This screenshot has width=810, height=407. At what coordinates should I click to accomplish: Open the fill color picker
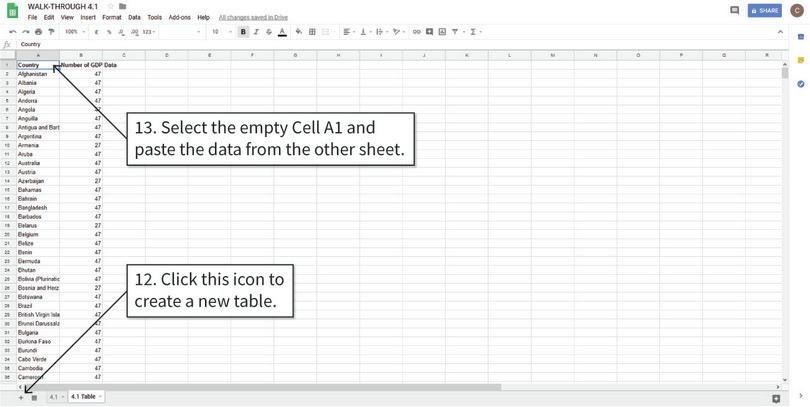pos(299,32)
